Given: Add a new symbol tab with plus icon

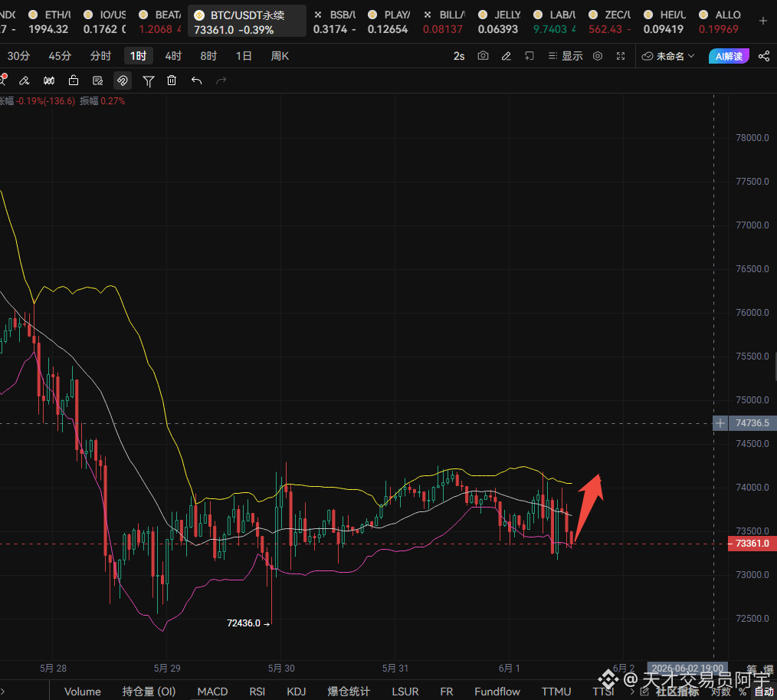Looking at the screenshot, I should (762, 21).
